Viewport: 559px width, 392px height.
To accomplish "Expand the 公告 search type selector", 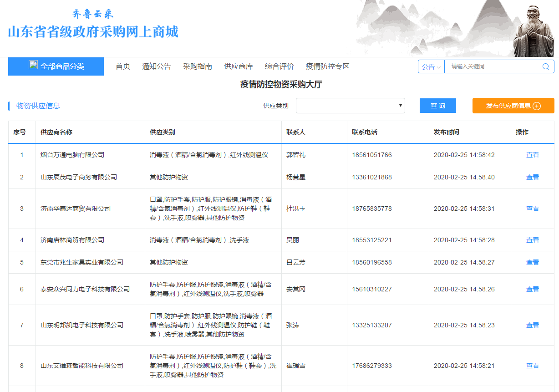I will coord(431,66).
